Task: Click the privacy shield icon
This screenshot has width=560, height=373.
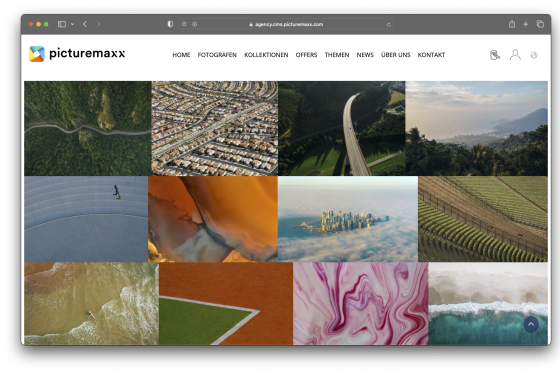Action: point(170,24)
